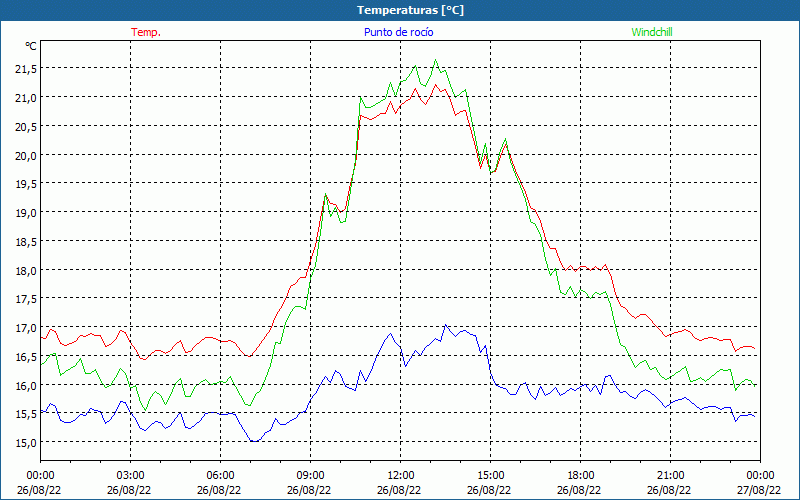Click the 21:00 time axis label

tap(670, 476)
